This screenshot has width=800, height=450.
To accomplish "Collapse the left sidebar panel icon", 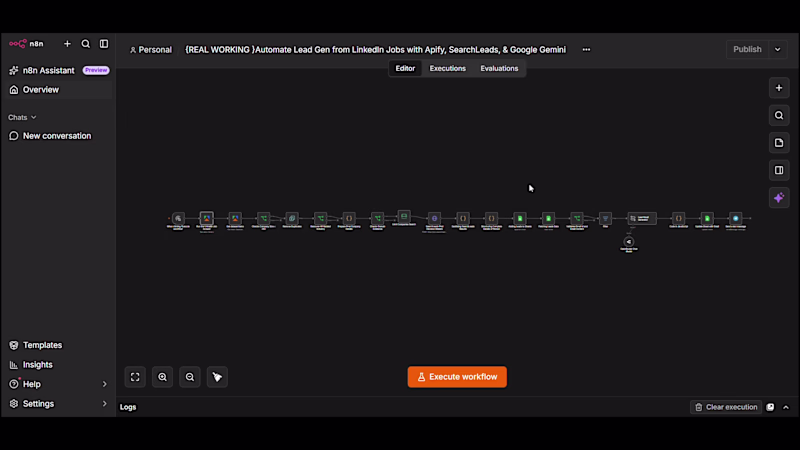I will coord(104,44).
